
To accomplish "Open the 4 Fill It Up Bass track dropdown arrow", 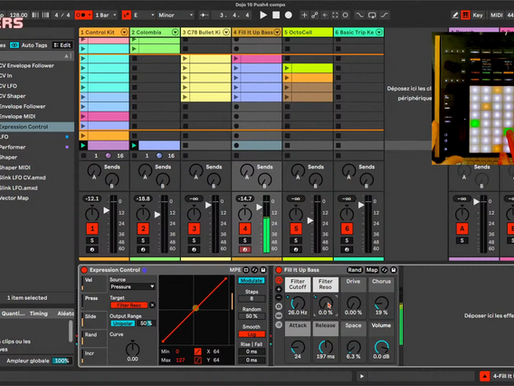I will point(277,32).
